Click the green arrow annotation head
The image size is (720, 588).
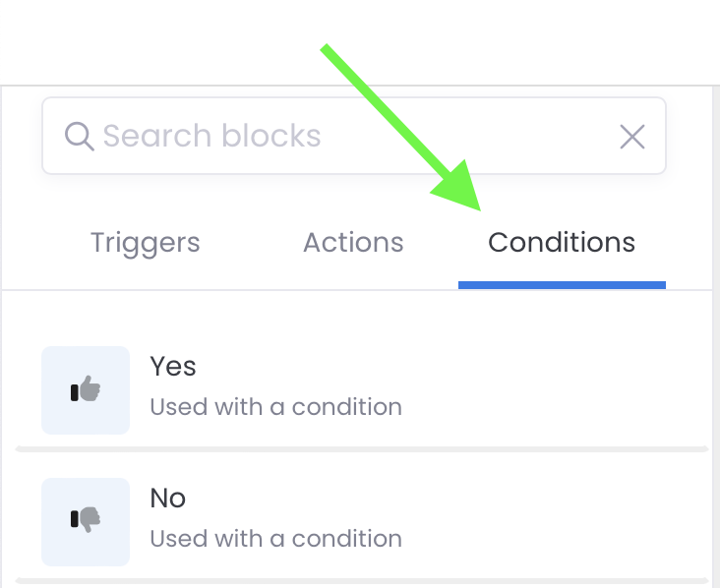(459, 188)
